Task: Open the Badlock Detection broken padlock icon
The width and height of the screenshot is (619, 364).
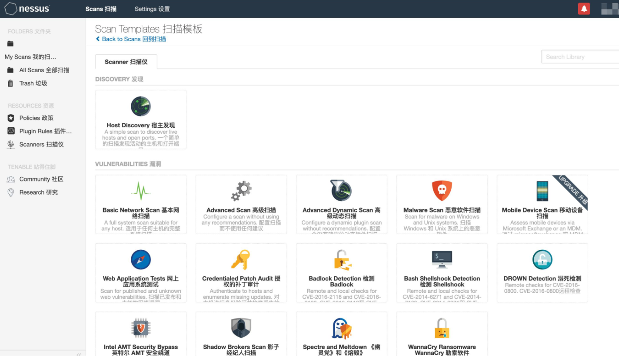Action: [342, 260]
